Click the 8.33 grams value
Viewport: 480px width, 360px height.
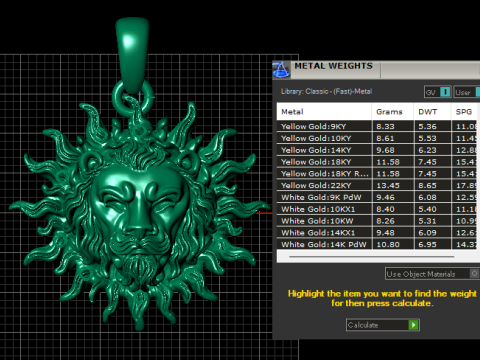pos(385,126)
